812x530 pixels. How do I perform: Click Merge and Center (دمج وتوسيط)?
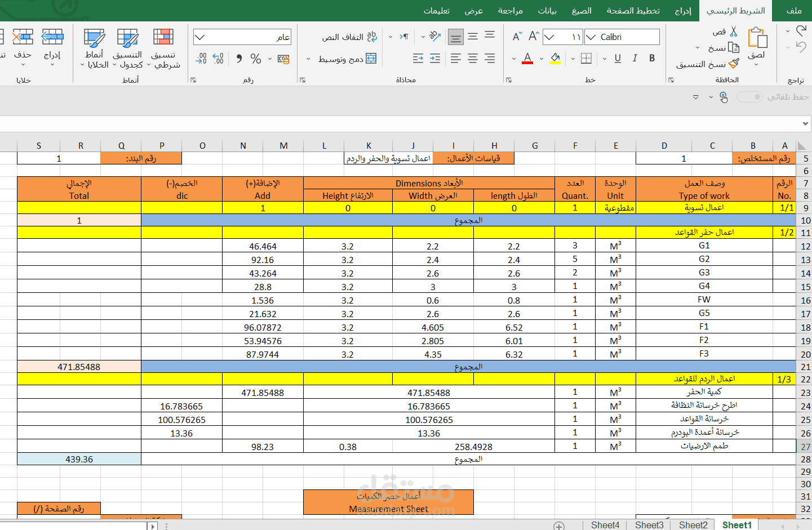tap(347, 59)
